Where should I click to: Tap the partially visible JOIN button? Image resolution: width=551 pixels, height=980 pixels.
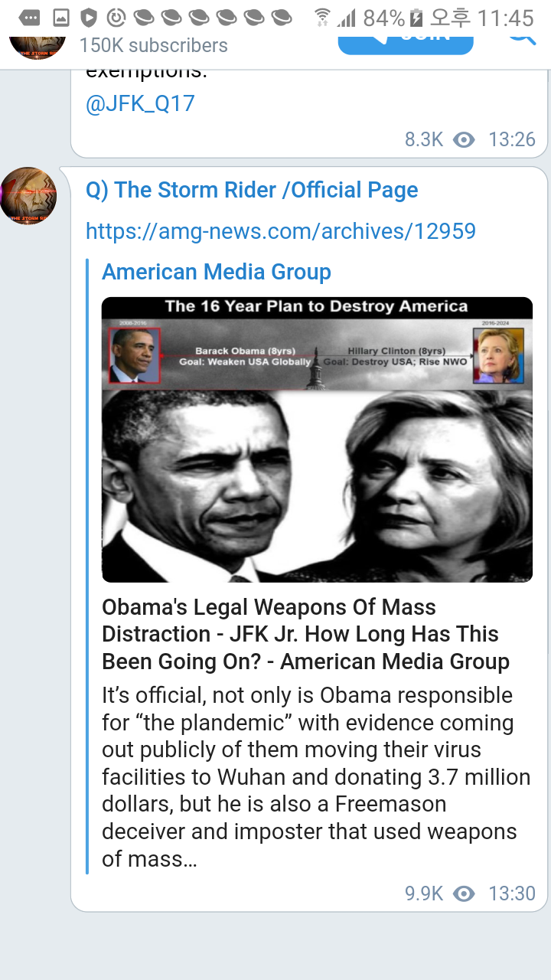(406, 44)
